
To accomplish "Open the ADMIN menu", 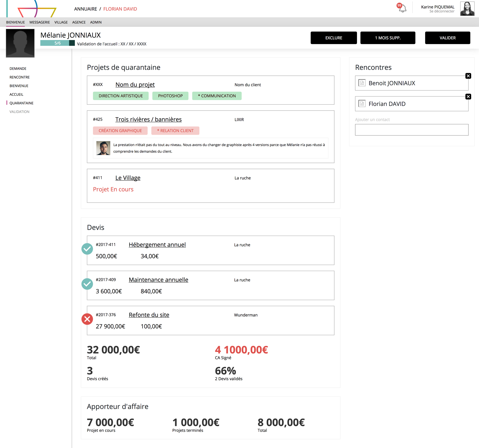I will pos(96,22).
